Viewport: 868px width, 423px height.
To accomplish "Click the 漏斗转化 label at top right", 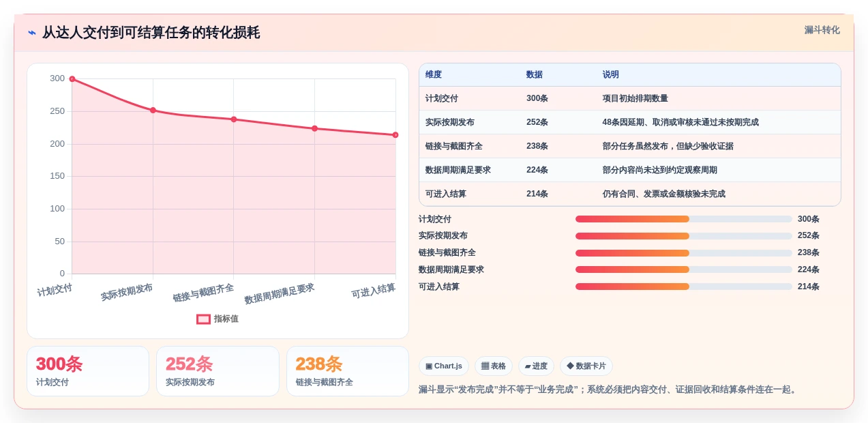I will tap(822, 30).
